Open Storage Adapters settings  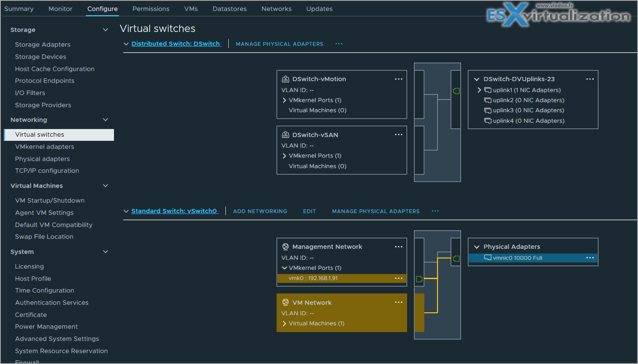click(43, 45)
